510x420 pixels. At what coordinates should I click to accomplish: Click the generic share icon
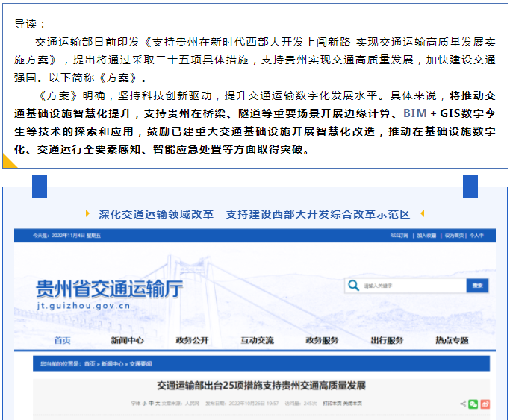[462, 404]
